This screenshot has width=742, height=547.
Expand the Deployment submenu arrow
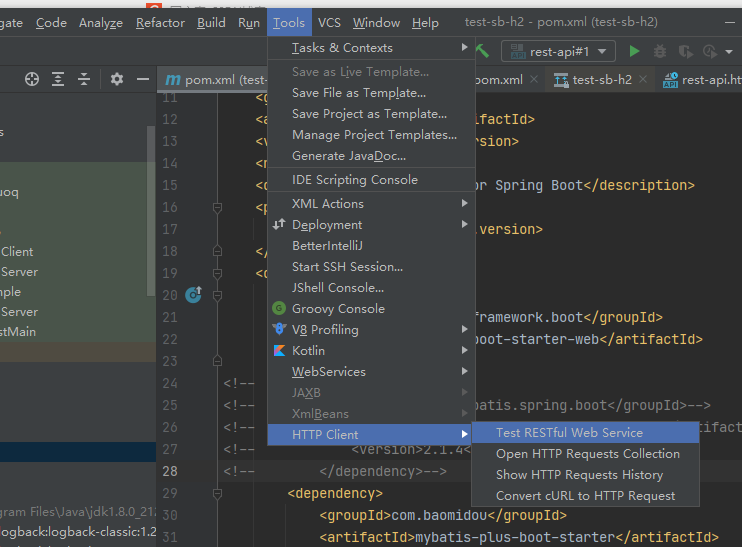465,224
